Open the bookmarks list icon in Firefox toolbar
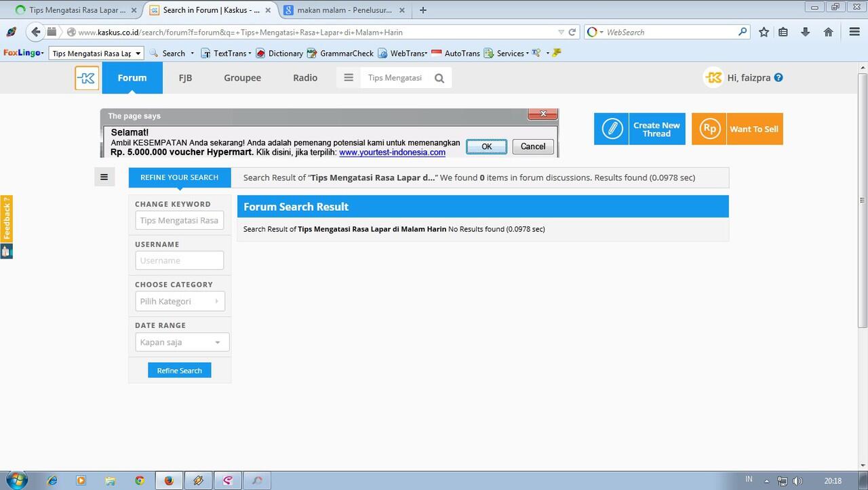This screenshot has height=490, width=868. tap(783, 32)
